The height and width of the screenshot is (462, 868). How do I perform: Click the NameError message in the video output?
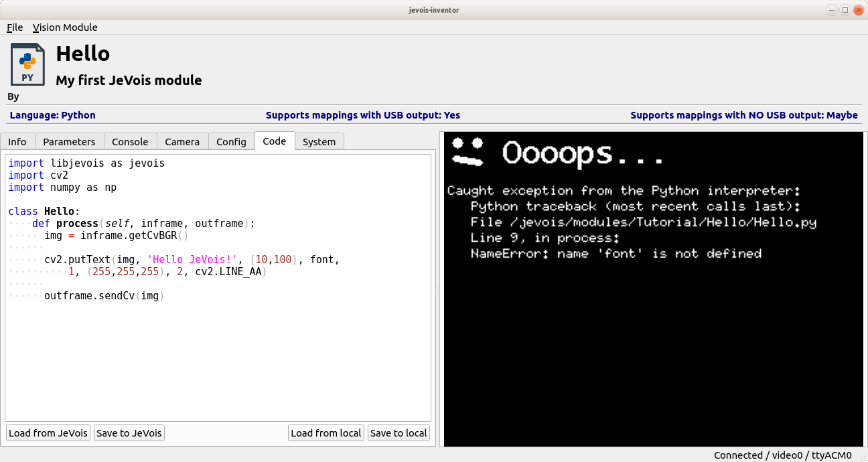click(x=616, y=254)
